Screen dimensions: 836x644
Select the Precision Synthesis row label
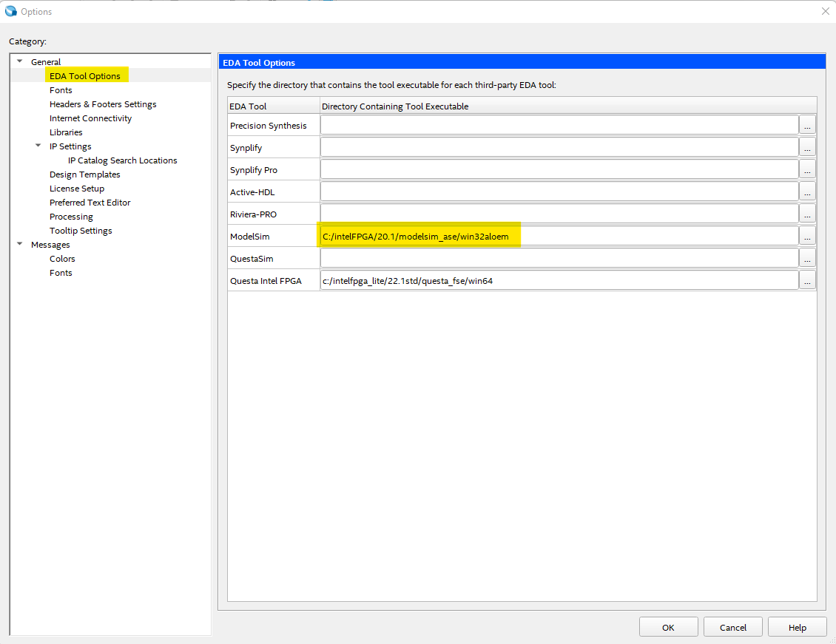[x=268, y=126]
